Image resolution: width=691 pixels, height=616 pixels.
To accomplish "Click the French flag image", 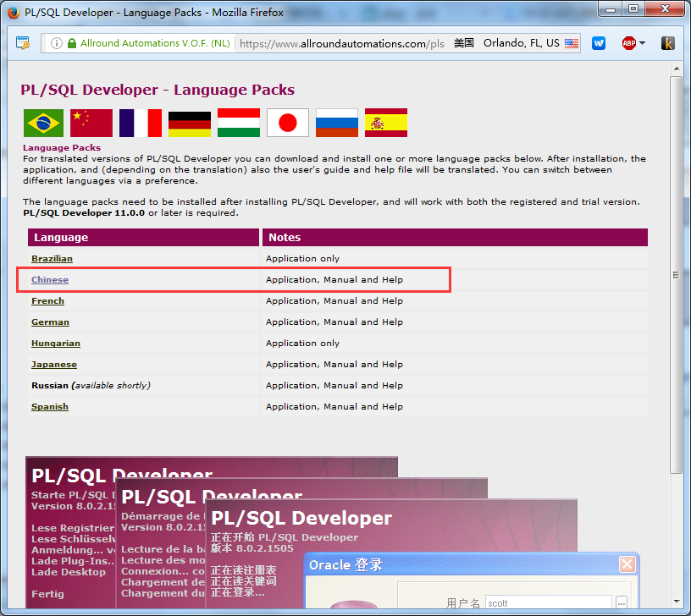I will (141, 123).
